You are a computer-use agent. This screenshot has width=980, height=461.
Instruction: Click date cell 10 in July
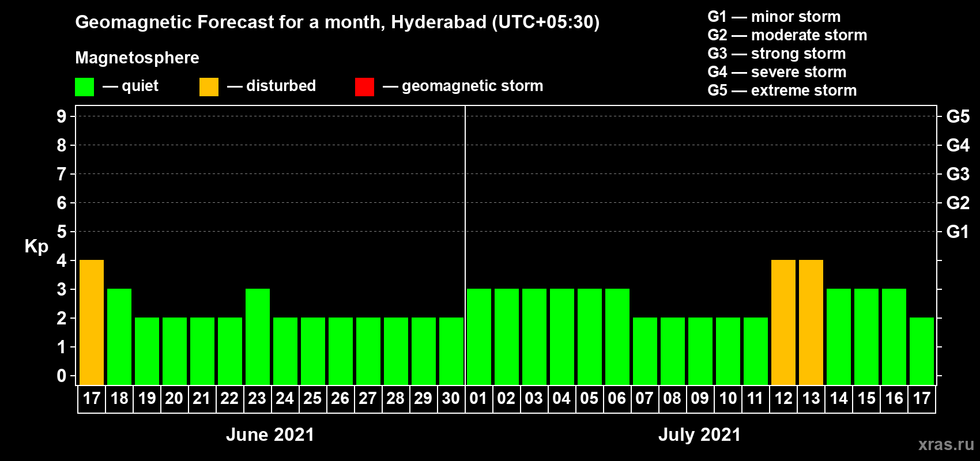coord(728,399)
